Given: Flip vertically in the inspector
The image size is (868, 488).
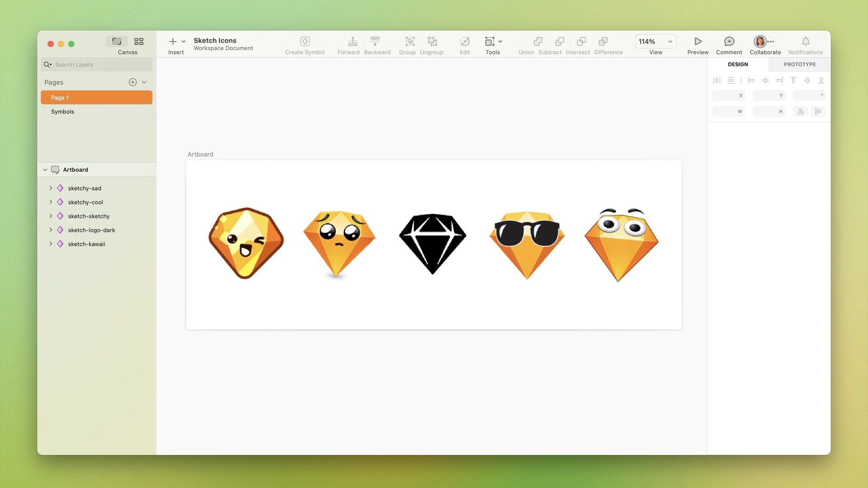Looking at the screenshot, I should coord(818,112).
